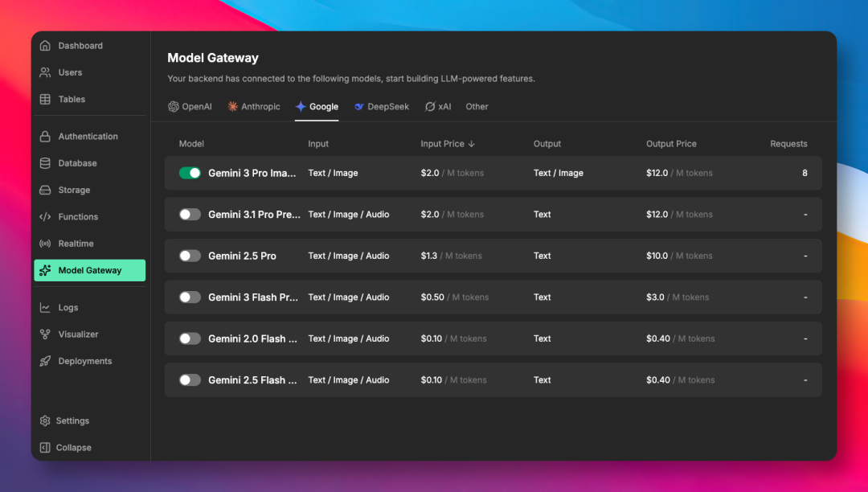
Task: Enable the Gemini 3.1 Pro Preview toggle
Action: coord(190,214)
